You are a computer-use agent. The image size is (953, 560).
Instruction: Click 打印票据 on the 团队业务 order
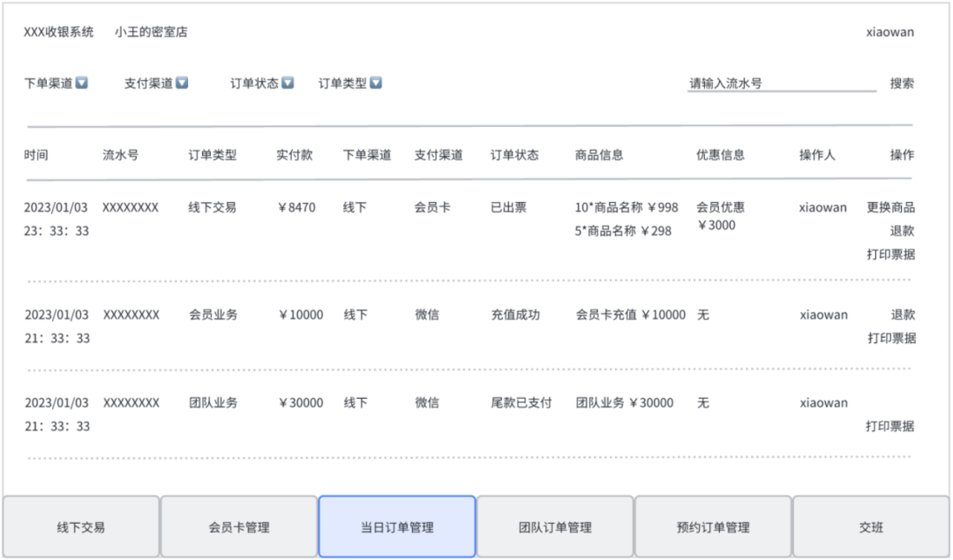893,426
